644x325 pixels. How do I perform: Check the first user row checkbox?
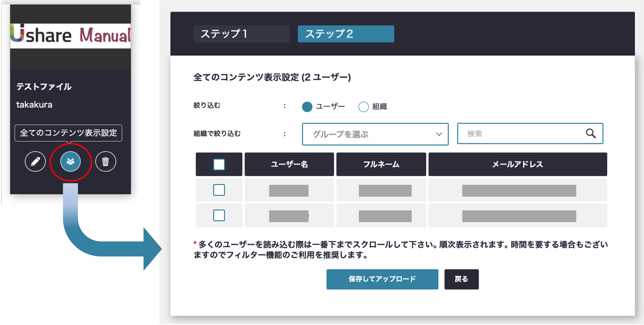219,190
